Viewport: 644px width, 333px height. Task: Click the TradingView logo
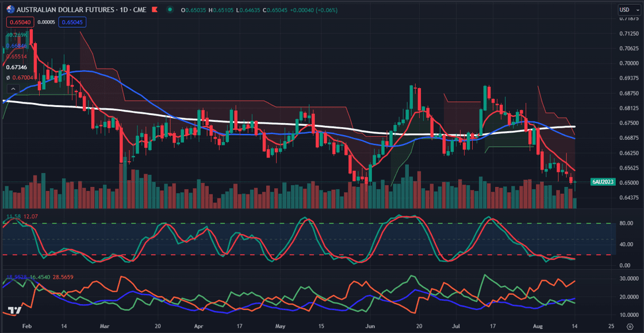tap(15, 311)
